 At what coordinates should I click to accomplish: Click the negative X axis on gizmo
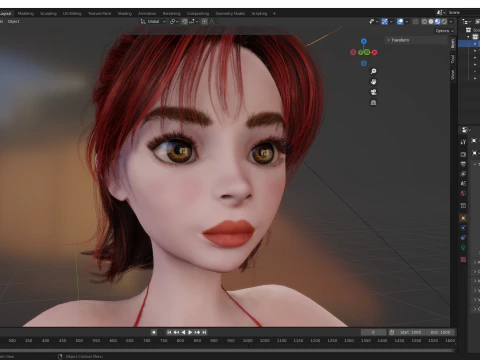353,52
